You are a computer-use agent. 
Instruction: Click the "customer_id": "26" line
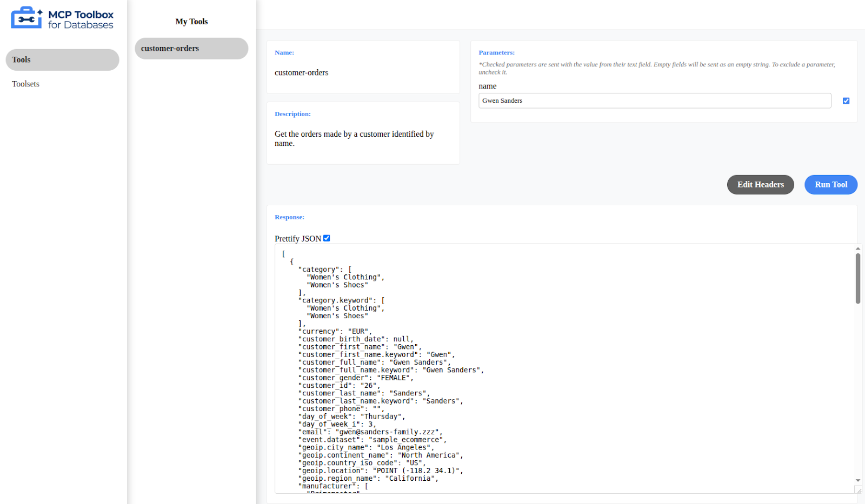point(340,386)
